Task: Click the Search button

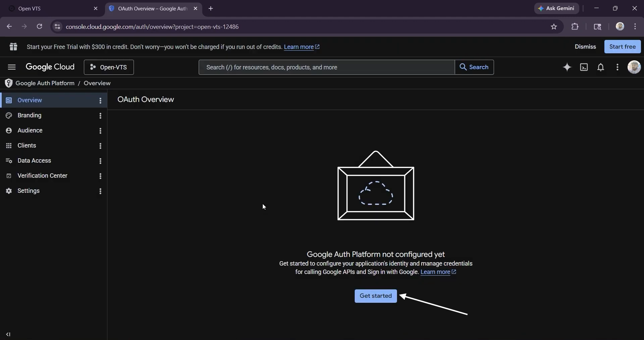Action: (x=474, y=67)
